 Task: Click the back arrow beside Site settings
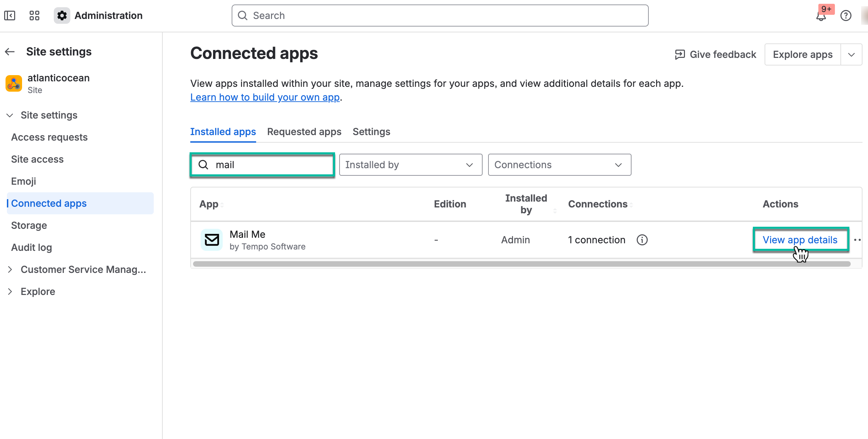(10, 52)
